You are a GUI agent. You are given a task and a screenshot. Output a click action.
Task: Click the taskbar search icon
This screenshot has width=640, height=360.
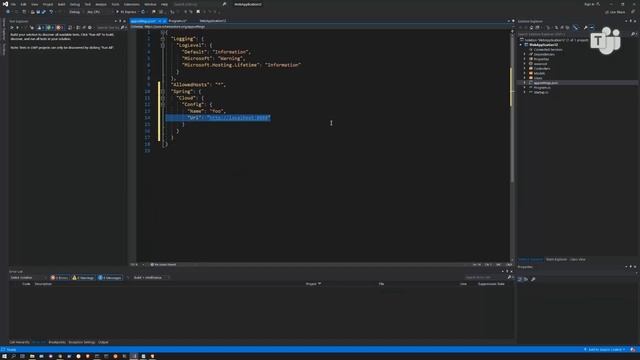coord(13,356)
